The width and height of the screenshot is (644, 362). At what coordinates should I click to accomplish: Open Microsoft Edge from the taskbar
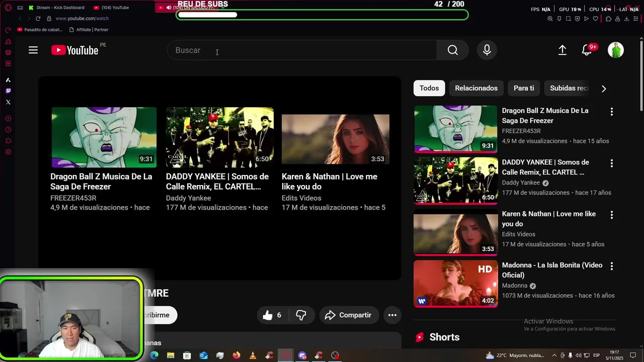pos(154,355)
